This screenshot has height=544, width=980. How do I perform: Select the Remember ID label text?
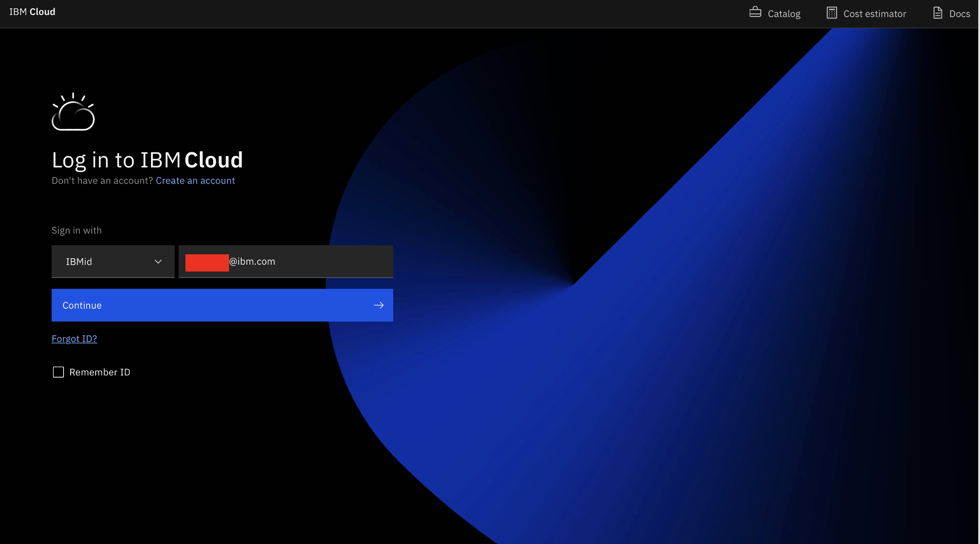pyautogui.click(x=100, y=372)
